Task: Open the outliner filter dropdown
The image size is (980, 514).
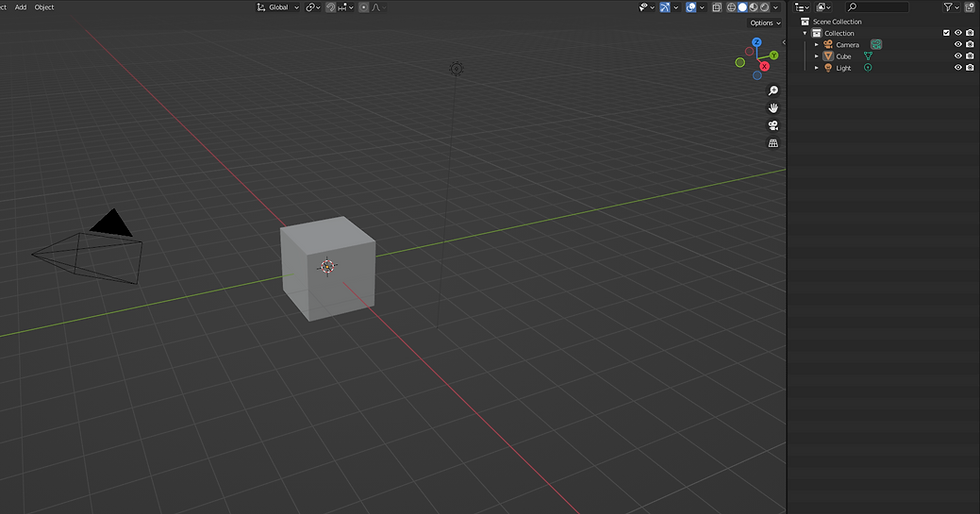Action: (951, 8)
